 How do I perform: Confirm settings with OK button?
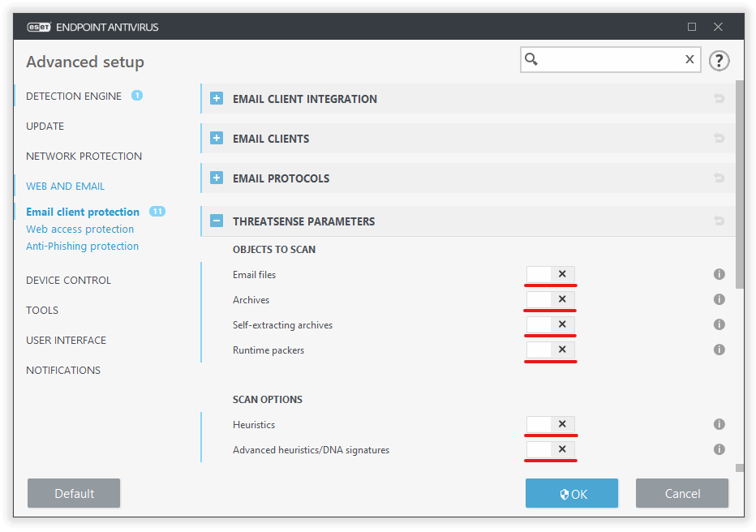[x=572, y=493]
